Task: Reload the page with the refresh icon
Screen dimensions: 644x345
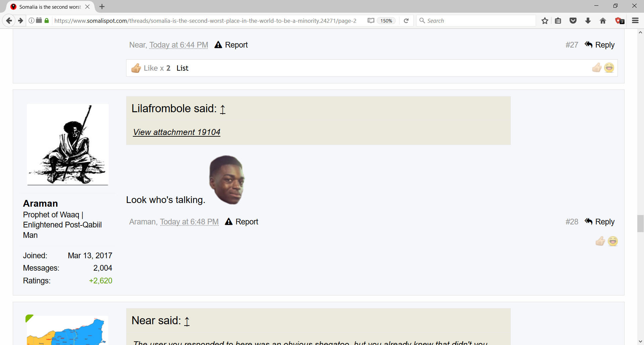Action: 406,21
